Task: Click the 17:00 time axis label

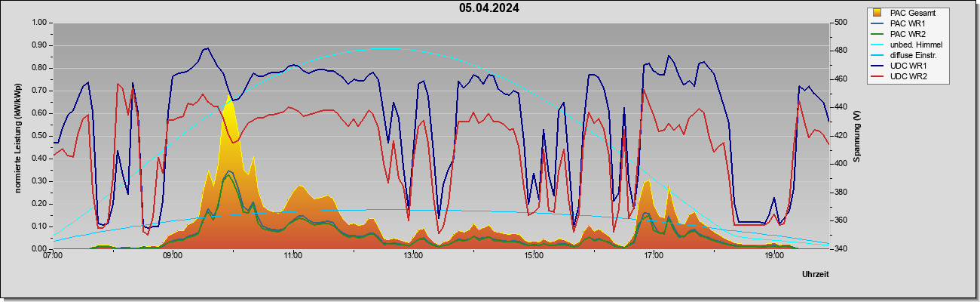Action: click(654, 256)
